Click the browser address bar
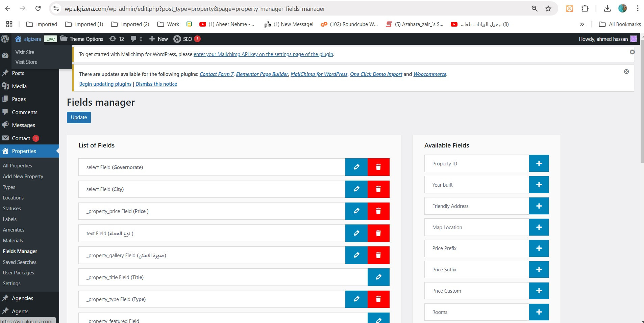644x323 pixels. pyautogui.click(x=291, y=9)
